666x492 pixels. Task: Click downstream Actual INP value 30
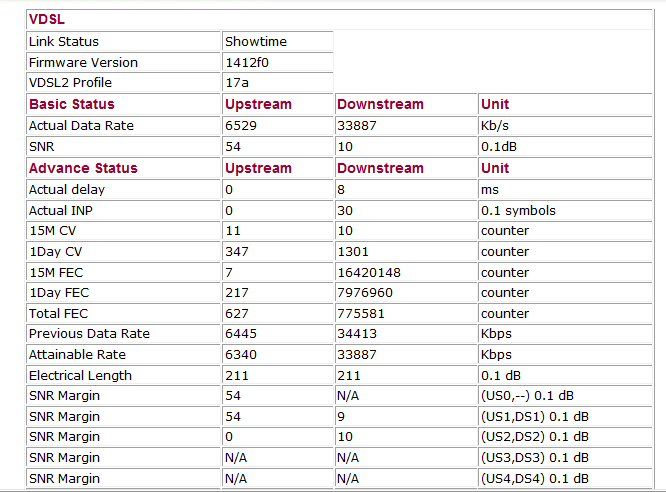pyautogui.click(x=345, y=210)
